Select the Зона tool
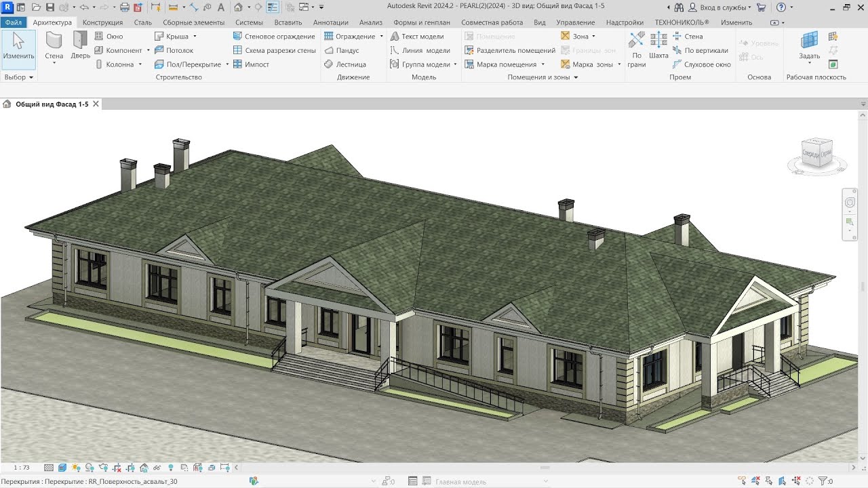 click(574, 36)
